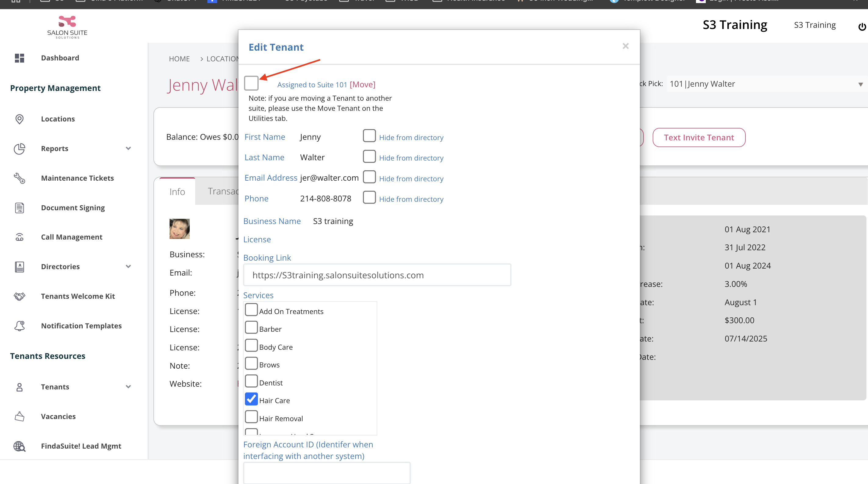The image size is (868, 484).
Task: Click the [Move] suite link
Action: [x=362, y=85]
